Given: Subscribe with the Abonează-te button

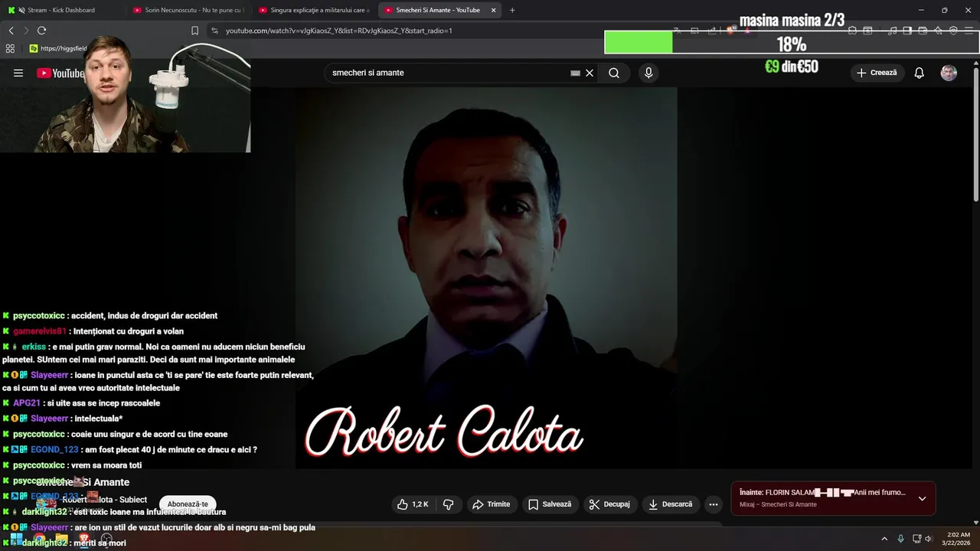Looking at the screenshot, I should [x=188, y=504].
